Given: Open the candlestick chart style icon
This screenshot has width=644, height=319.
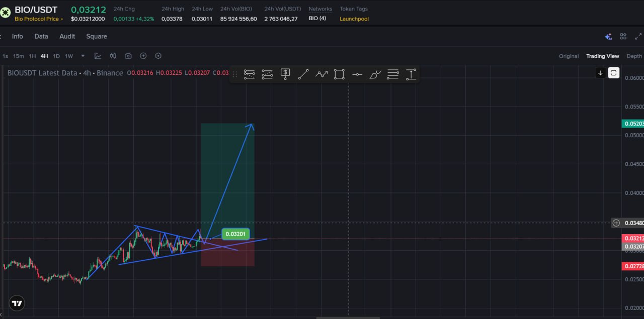Looking at the screenshot, I should coord(113,56).
